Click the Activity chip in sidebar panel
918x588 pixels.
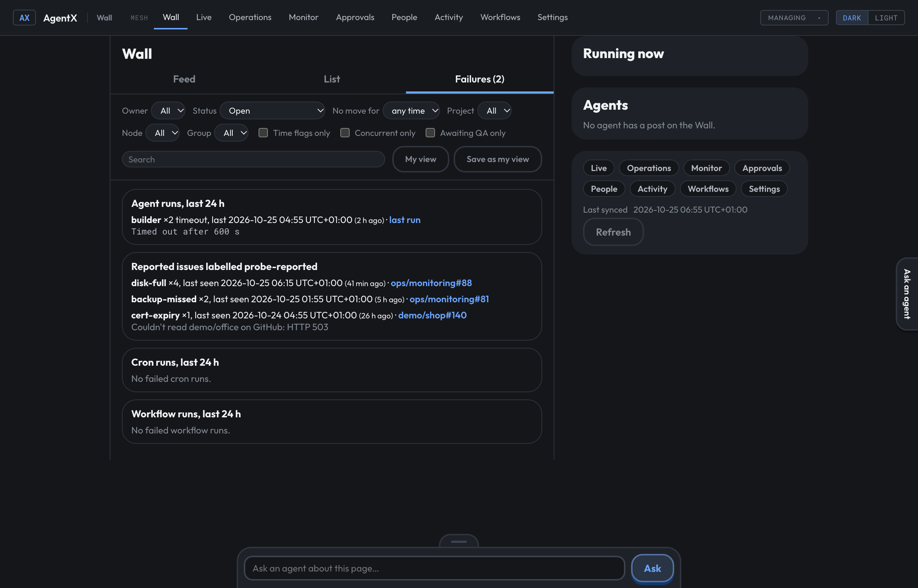652,189
